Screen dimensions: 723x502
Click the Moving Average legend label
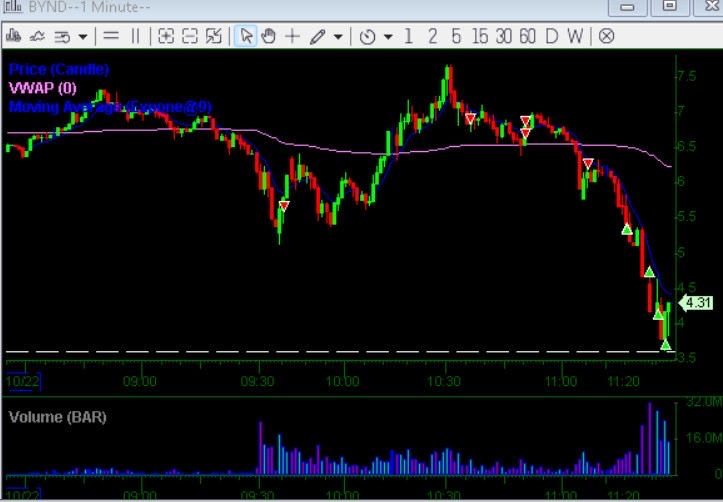click(110, 107)
